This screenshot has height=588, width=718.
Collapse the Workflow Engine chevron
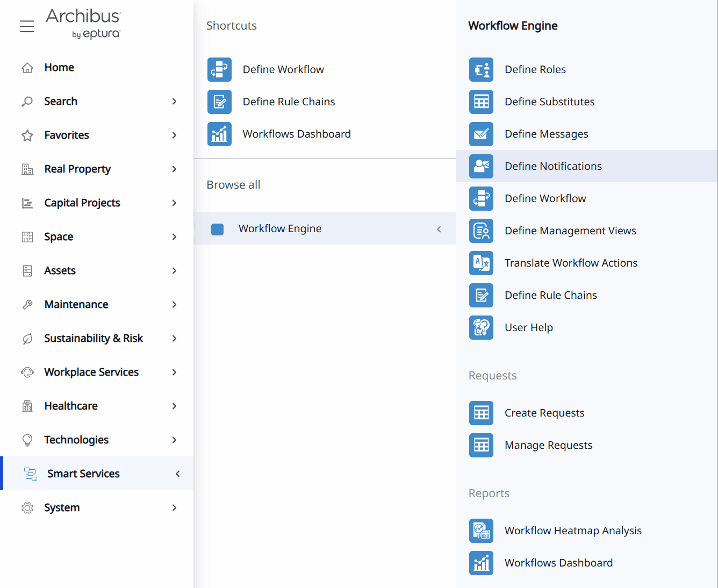[x=439, y=230]
